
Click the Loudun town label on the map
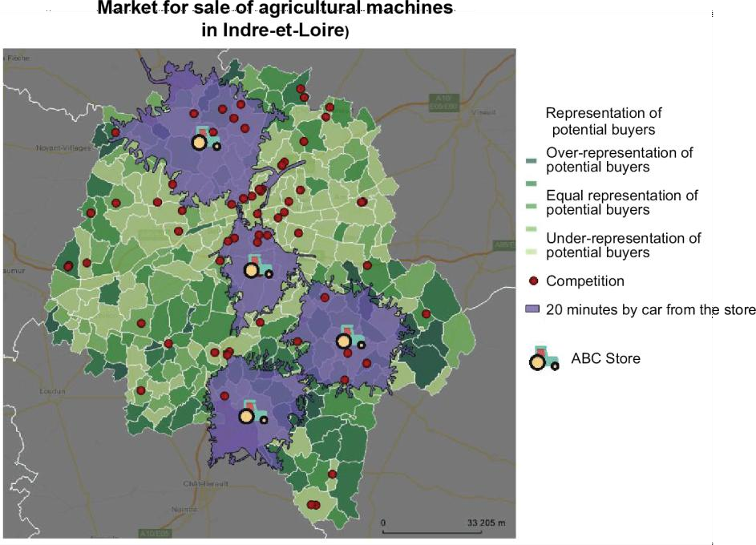52,392
